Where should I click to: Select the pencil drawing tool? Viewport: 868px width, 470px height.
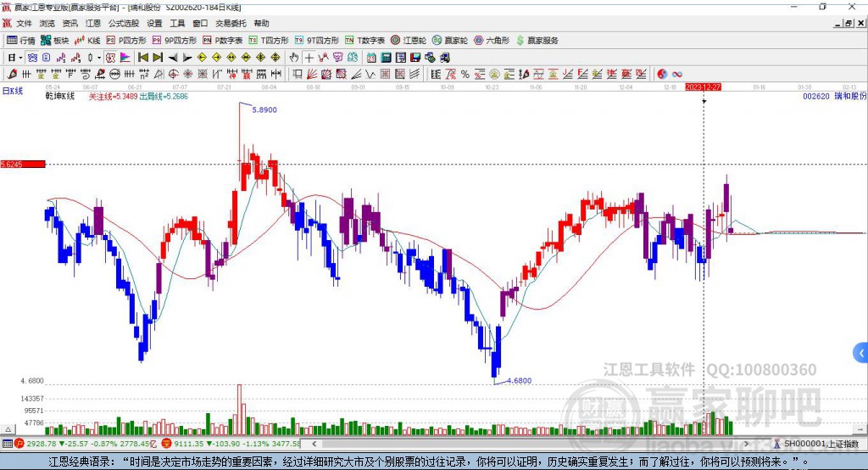12,75
